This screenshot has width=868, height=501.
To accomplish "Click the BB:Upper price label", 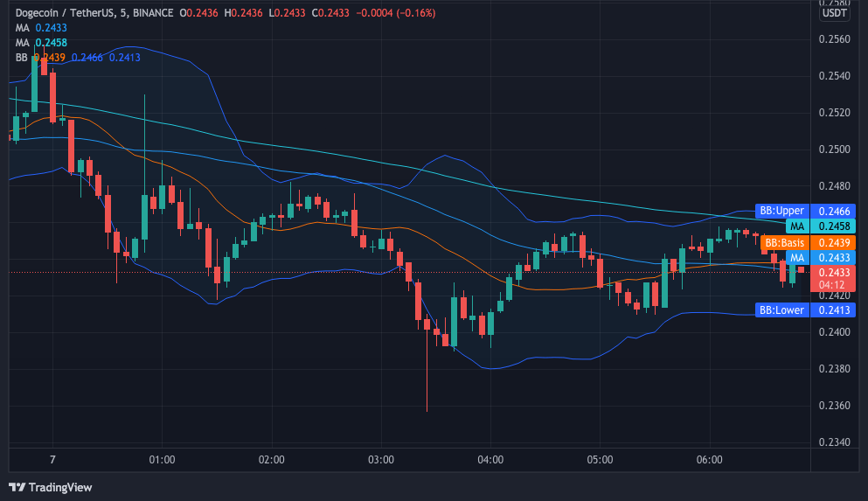I will click(781, 211).
